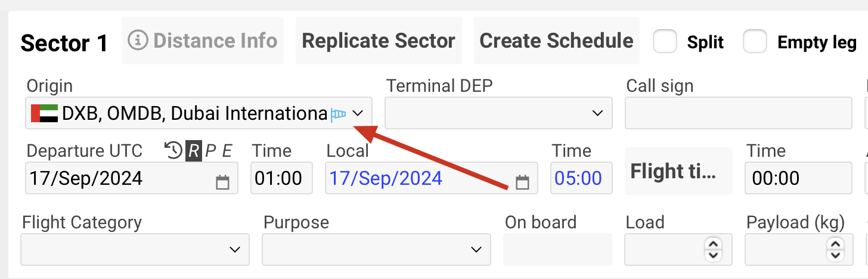Expand the Origin airport dropdown
This screenshot has height=279, width=868.
[x=358, y=113]
